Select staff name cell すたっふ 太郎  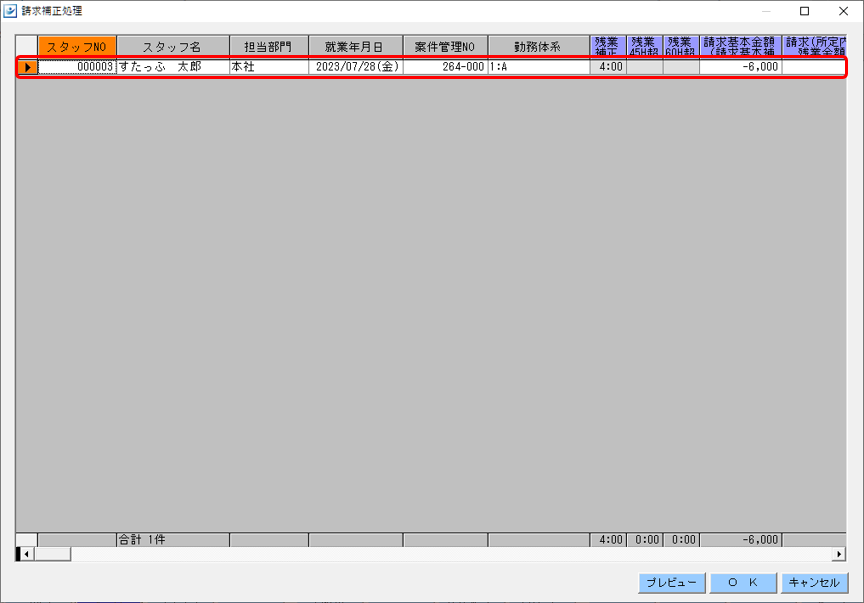click(173, 67)
